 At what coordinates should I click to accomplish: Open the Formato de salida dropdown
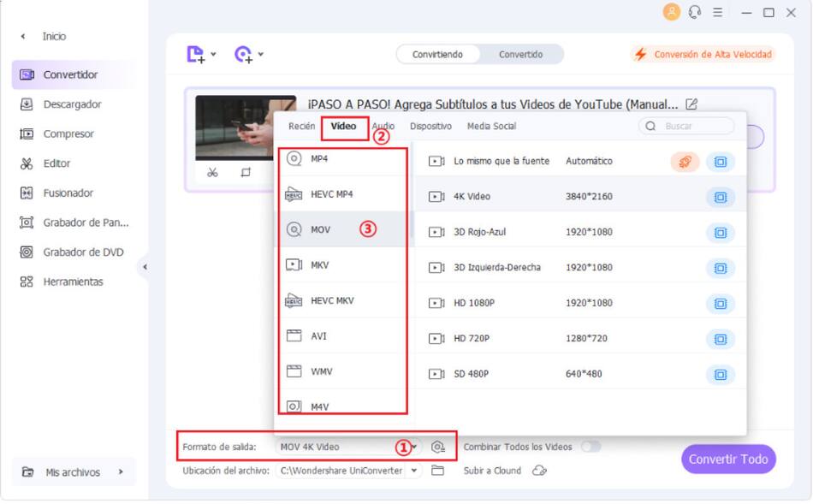348,447
